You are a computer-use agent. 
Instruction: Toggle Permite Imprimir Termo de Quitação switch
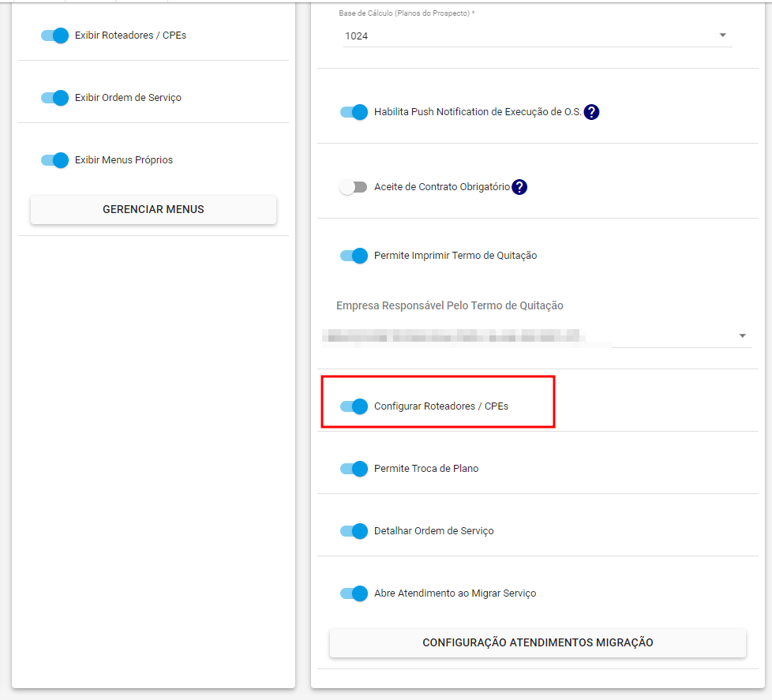pyautogui.click(x=354, y=256)
